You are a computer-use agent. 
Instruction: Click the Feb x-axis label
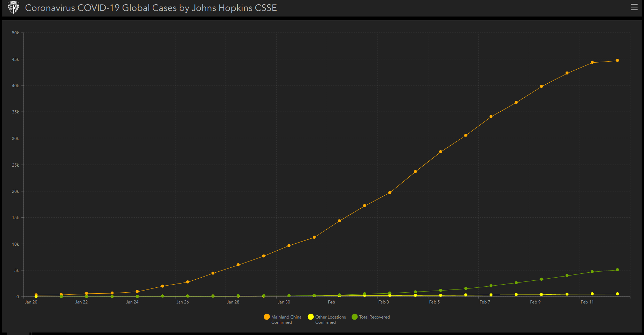point(331,302)
